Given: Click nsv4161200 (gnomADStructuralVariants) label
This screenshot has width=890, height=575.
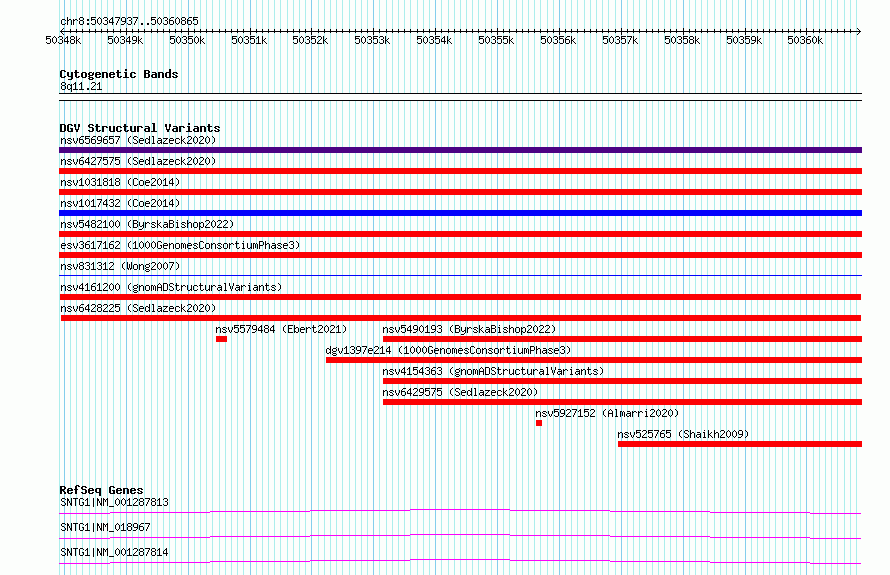Looking at the screenshot, I should point(171,287).
